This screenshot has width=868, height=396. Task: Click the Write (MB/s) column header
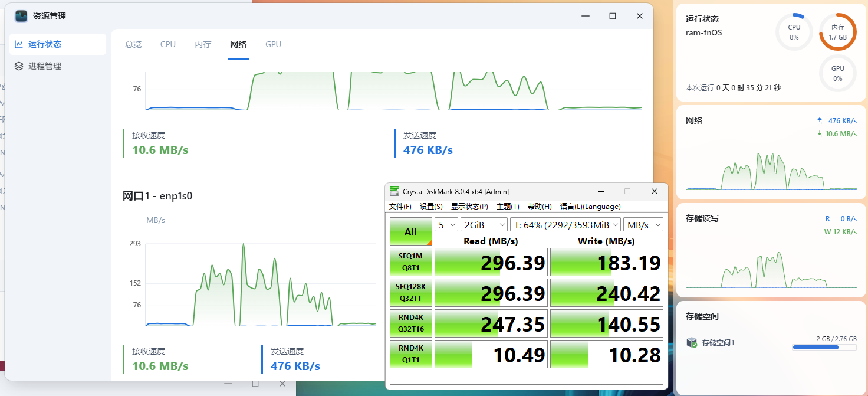point(606,241)
